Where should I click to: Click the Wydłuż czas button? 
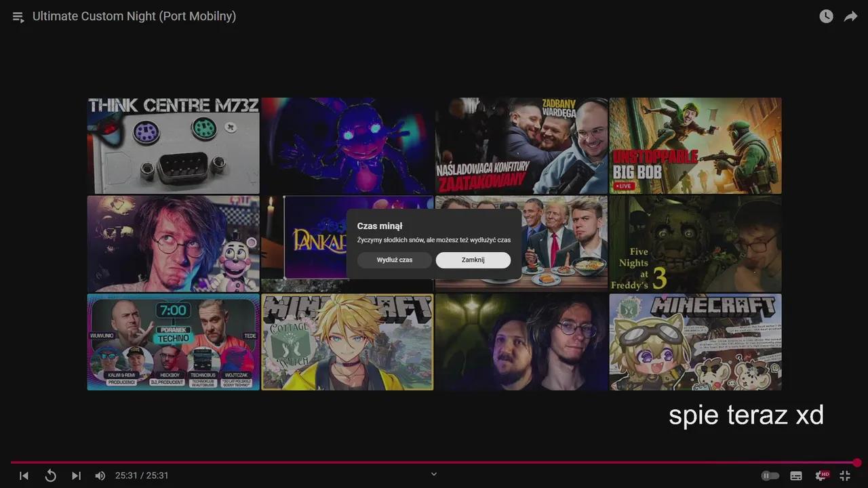click(x=395, y=260)
